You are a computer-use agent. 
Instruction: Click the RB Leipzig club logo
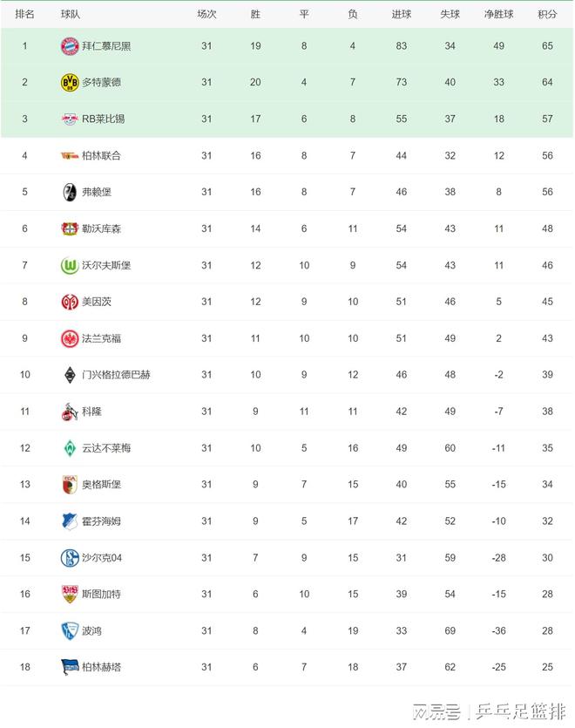pos(70,119)
